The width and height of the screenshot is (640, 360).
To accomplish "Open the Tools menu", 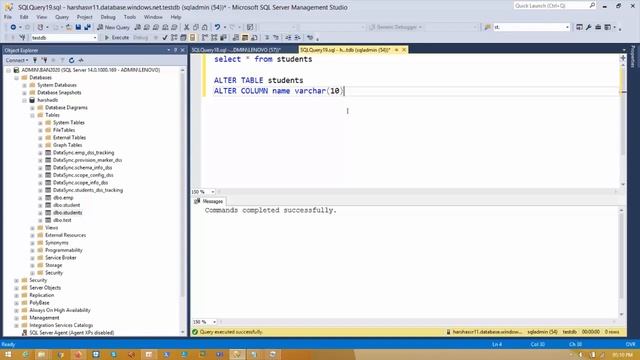I will [x=130, y=17].
